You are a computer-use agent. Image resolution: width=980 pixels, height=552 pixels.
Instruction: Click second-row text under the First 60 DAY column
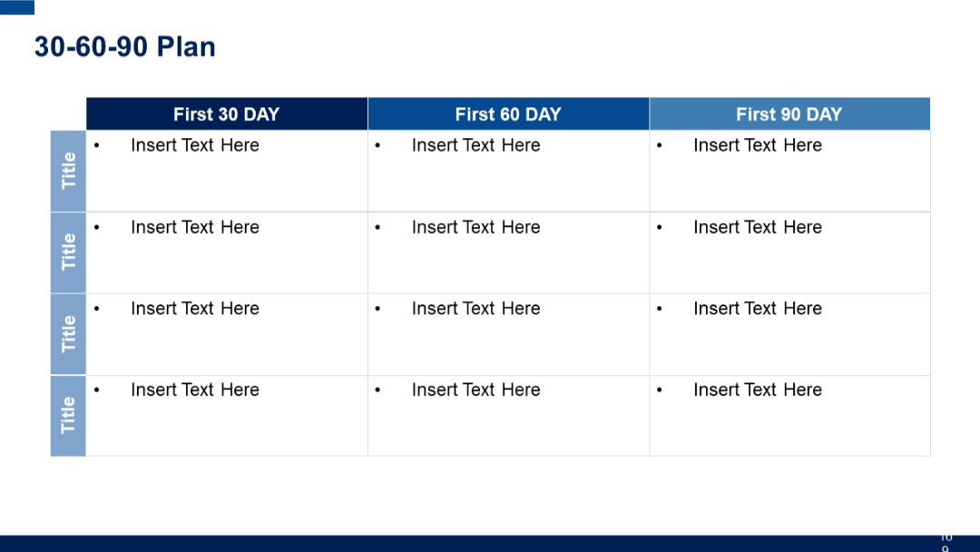(x=476, y=227)
